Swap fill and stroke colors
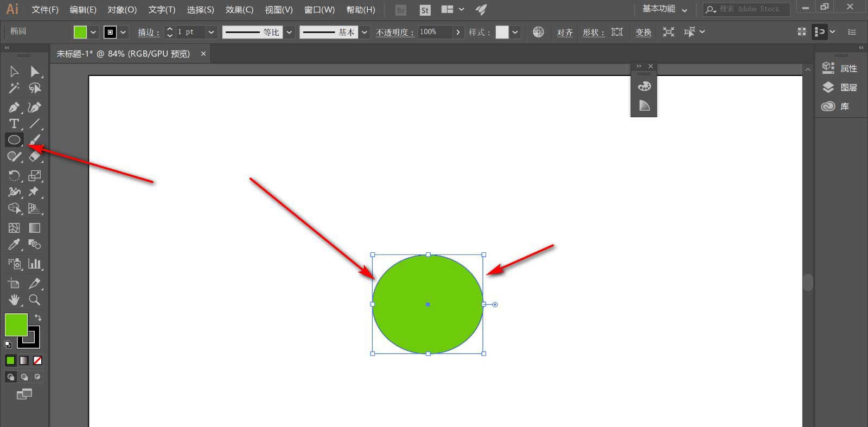This screenshot has height=427, width=868. pos(38,317)
